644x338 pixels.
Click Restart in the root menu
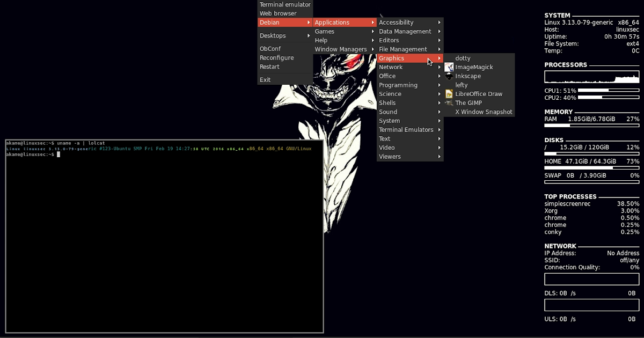[269, 67]
